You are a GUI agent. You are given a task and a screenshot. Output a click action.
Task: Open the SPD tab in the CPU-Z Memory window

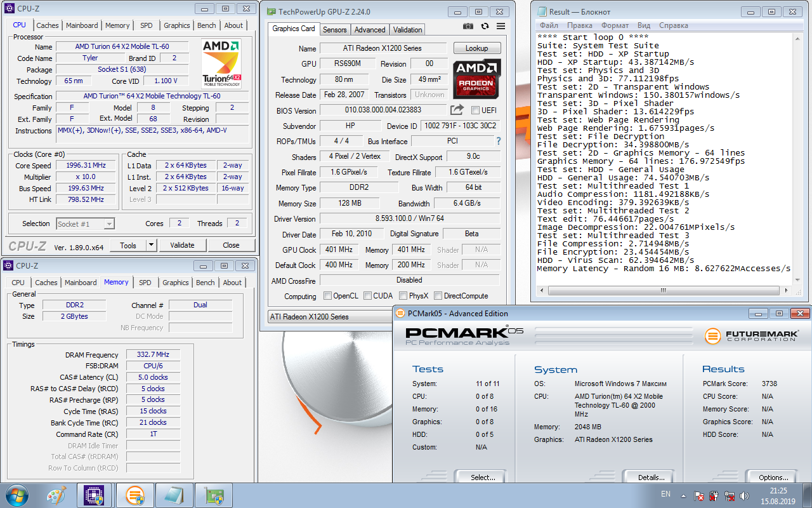[145, 283]
